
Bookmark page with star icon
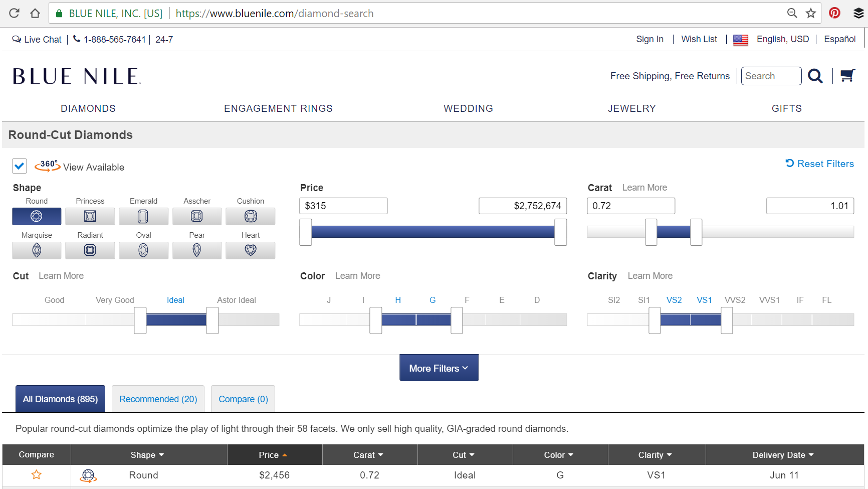click(811, 13)
